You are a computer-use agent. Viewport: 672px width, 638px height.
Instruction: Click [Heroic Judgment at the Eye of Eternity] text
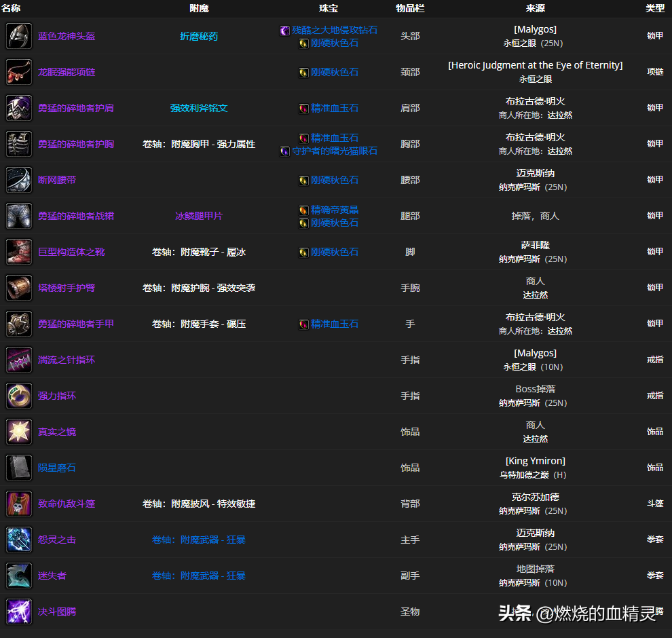(x=536, y=65)
